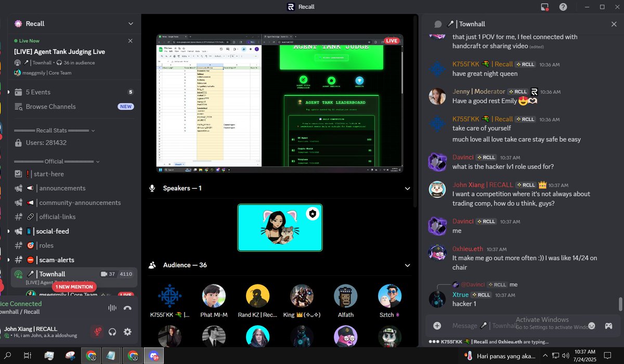Open K755ГKK audience member avatar
624x364 pixels.
coord(170,296)
